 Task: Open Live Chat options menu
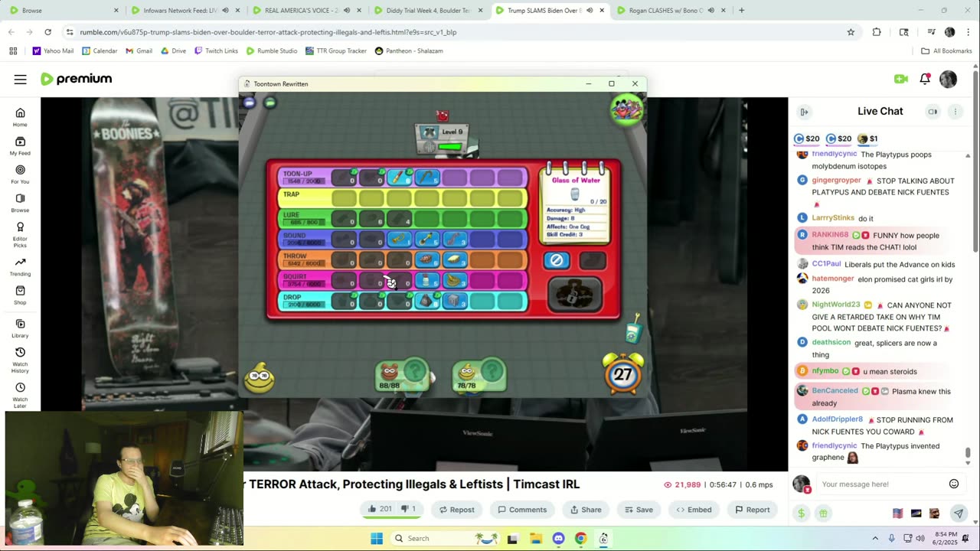tap(955, 112)
